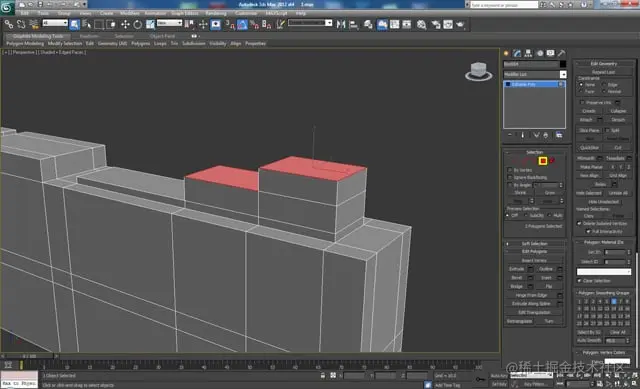Collapse the Edit Geometry rollout
640x389 pixels.
coord(604,64)
